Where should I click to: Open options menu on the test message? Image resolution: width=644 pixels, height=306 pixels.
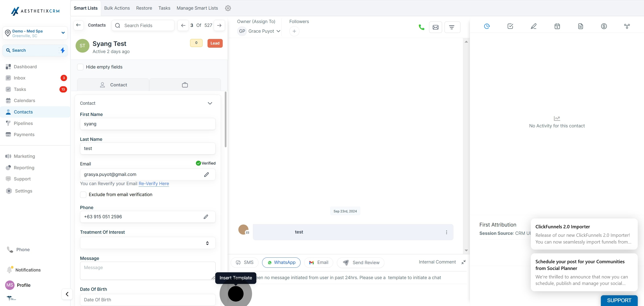(447, 232)
